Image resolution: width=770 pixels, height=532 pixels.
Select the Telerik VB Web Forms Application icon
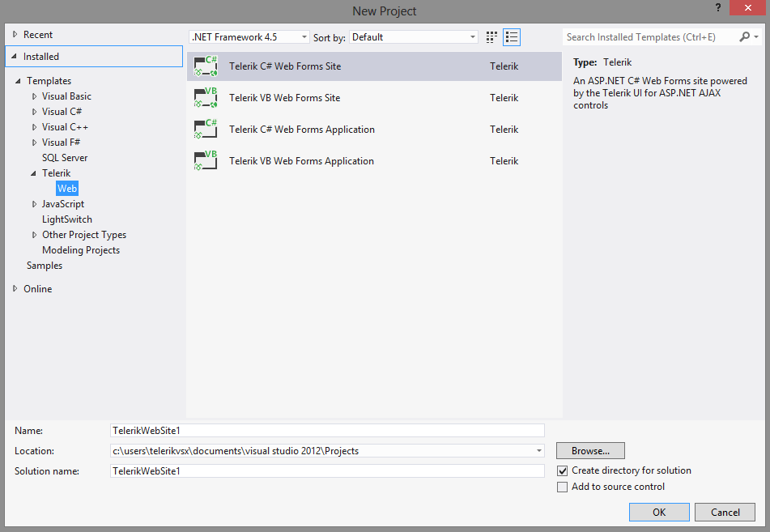point(206,160)
